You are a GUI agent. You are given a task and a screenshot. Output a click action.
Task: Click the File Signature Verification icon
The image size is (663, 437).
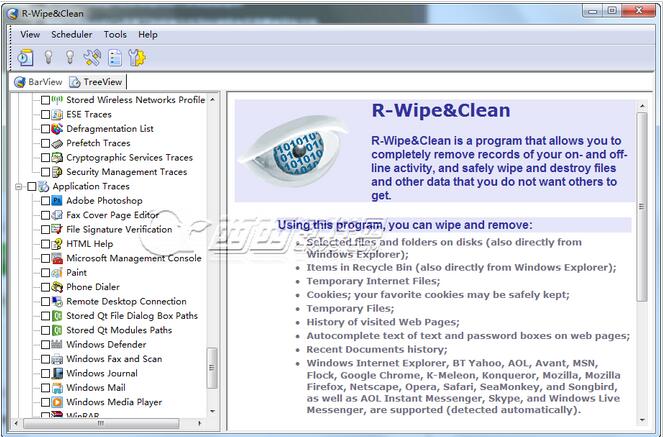tap(57, 229)
